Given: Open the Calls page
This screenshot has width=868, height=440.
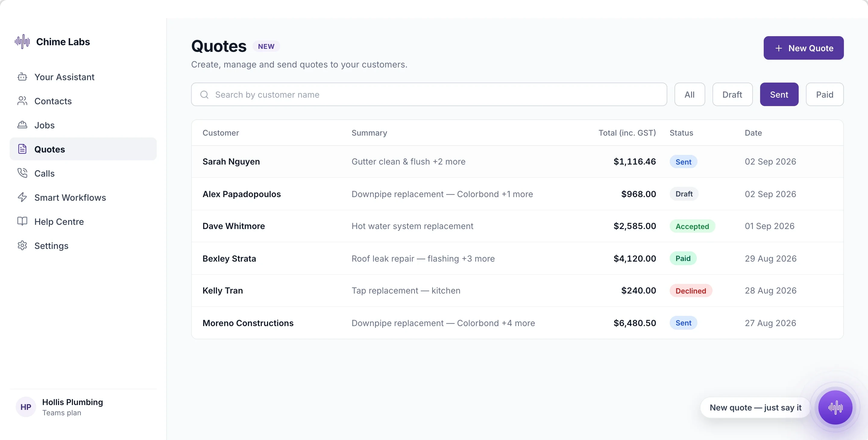Looking at the screenshot, I should tap(83, 173).
